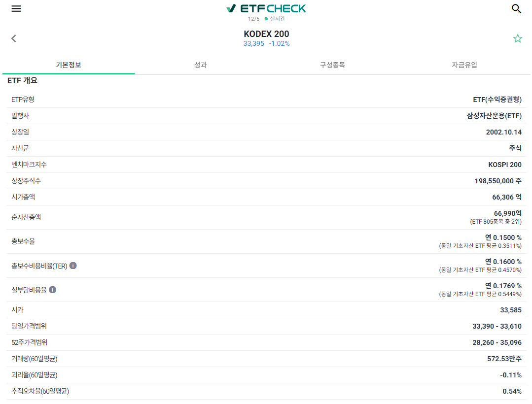The width and height of the screenshot is (532, 404).
Task: Click the 상장일 label
Action: pos(20,132)
